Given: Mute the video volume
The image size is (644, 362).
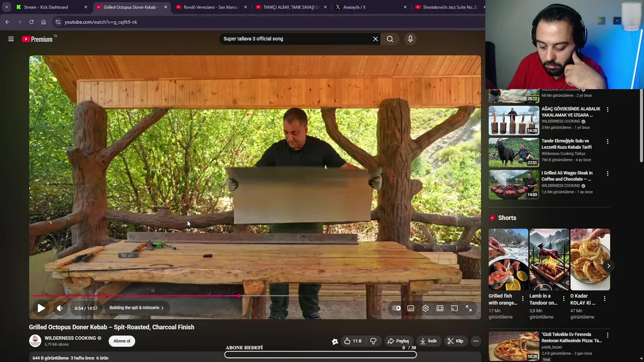Looking at the screenshot, I should [59, 308].
